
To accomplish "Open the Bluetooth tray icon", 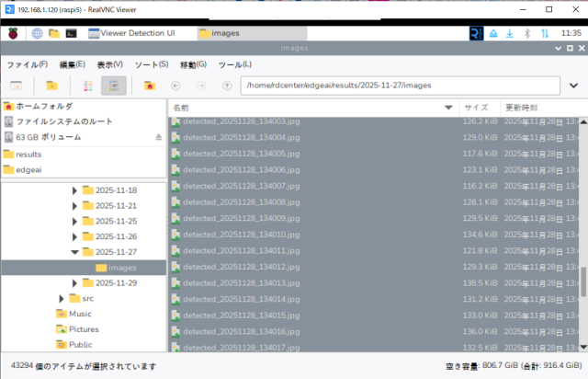I will [528, 33].
